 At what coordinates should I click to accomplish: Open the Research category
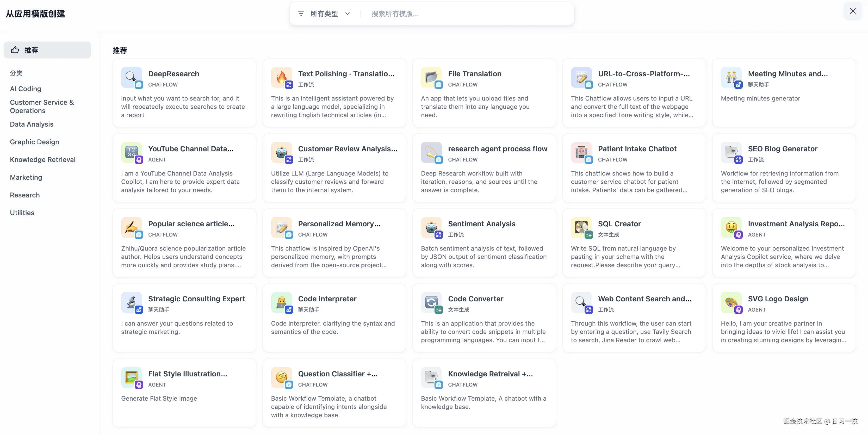[x=24, y=195]
